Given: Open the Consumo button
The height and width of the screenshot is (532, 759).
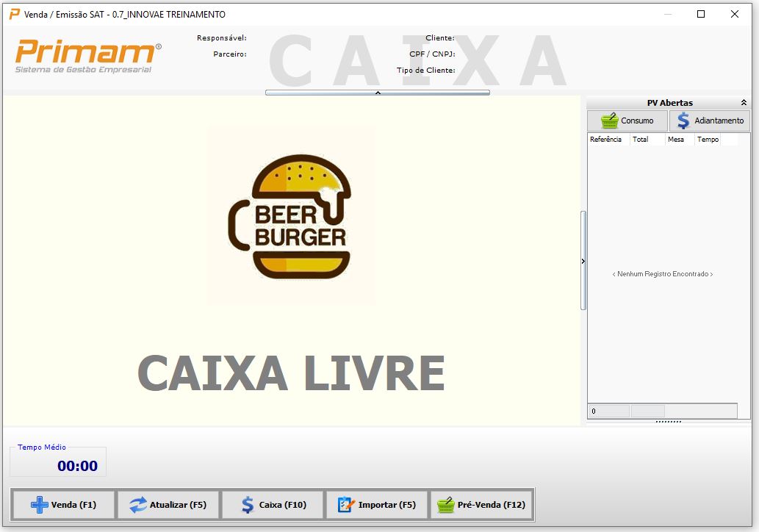Looking at the screenshot, I should coord(627,121).
